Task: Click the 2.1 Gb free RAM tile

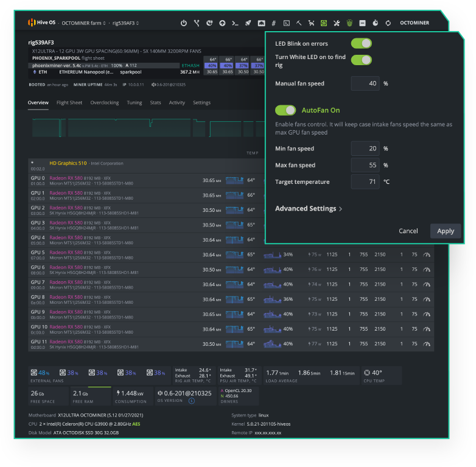Action: point(91,396)
